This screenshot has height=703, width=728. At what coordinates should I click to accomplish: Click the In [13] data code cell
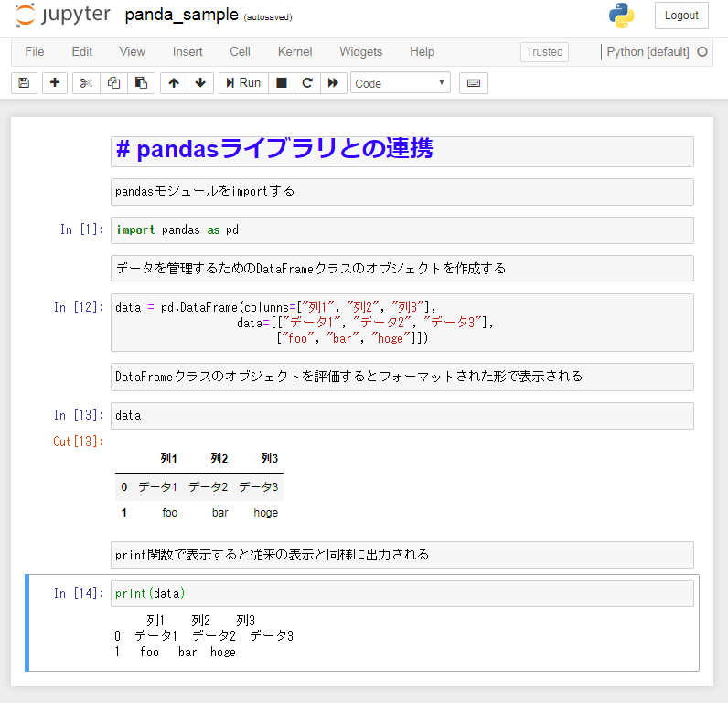[x=402, y=416]
